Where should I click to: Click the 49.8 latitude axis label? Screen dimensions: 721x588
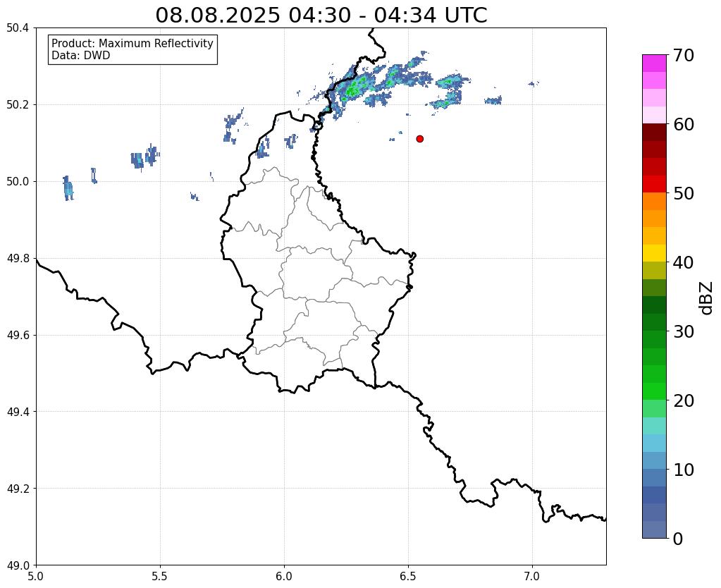pyautogui.click(x=18, y=258)
